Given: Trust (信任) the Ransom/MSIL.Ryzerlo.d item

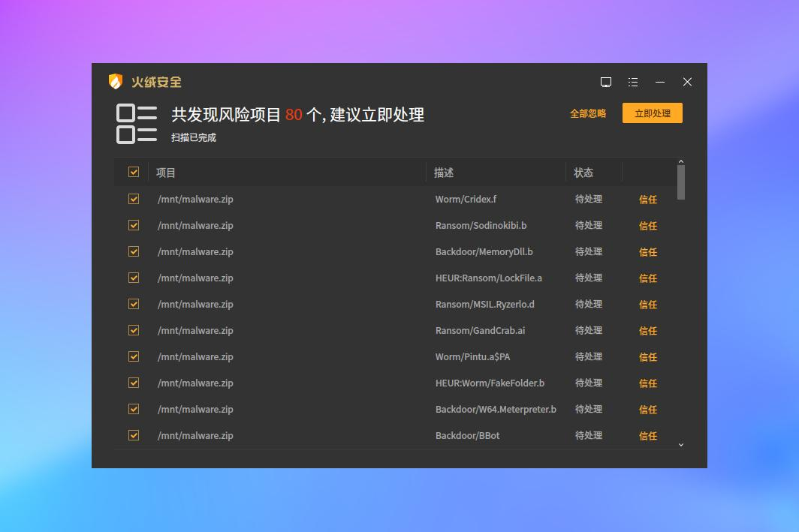Looking at the screenshot, I should click(648, 305).
